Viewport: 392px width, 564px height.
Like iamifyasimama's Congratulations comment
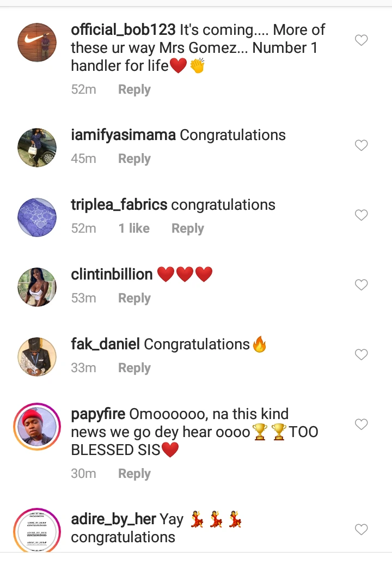pyautogui.click(x=362, y=145)
